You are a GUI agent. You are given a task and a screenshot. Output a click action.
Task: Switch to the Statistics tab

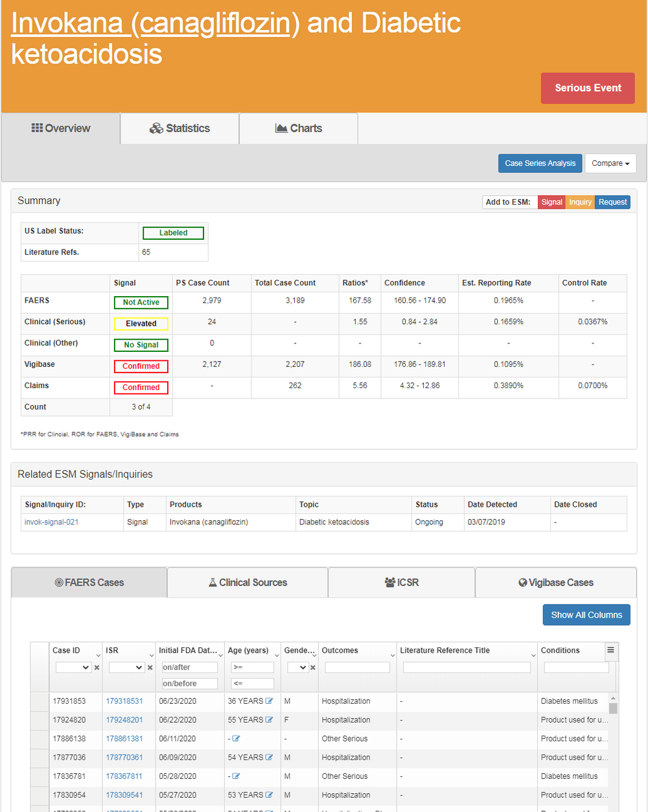pos(179,128)
